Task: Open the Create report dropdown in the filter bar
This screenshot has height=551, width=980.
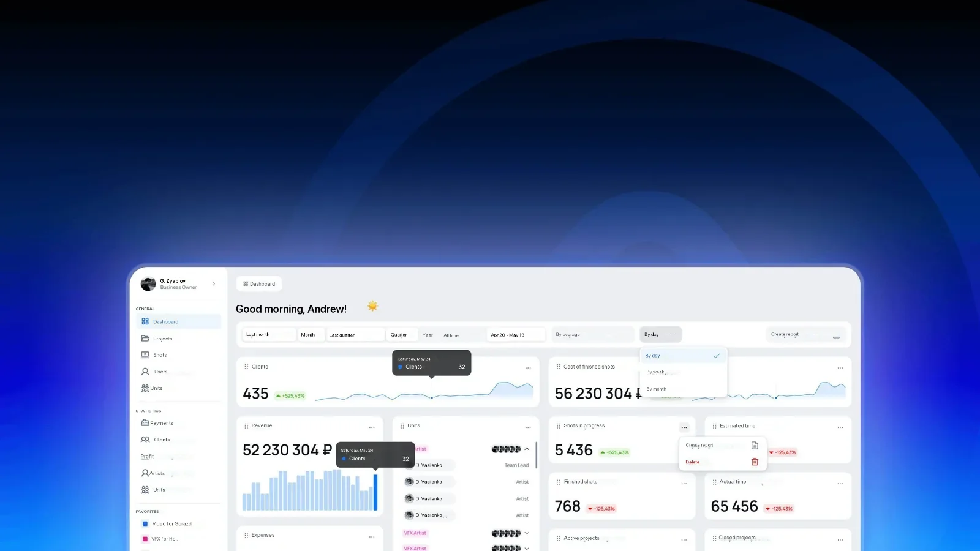Action: [x=806, y=334]
